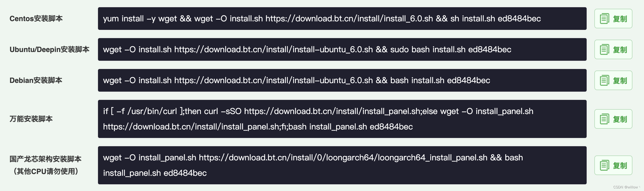Select the 国产龙芯架构安装脚本 label
This screenshot has height=191, width=644.
(45, 159)
